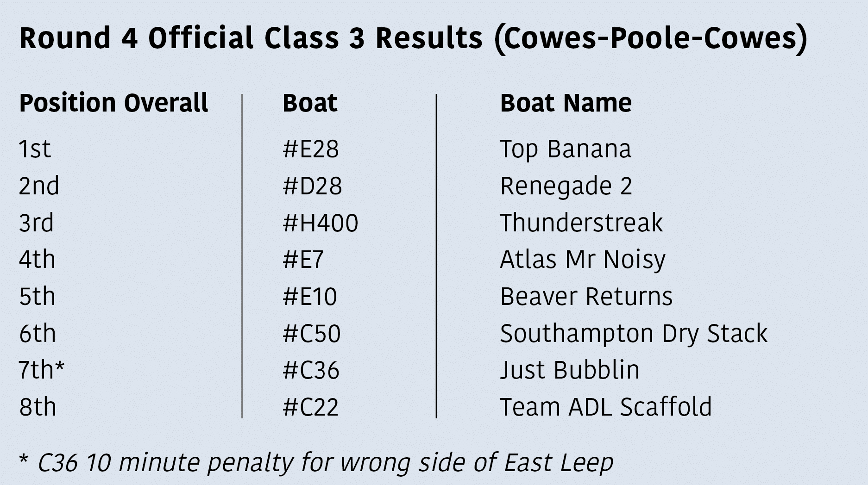Click boat number #C22
The image size is (868, 485).
click(311, 407)
